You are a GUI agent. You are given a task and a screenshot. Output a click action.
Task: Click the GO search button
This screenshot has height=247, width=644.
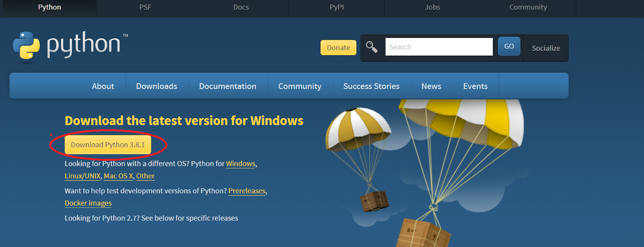click(509, 46)
